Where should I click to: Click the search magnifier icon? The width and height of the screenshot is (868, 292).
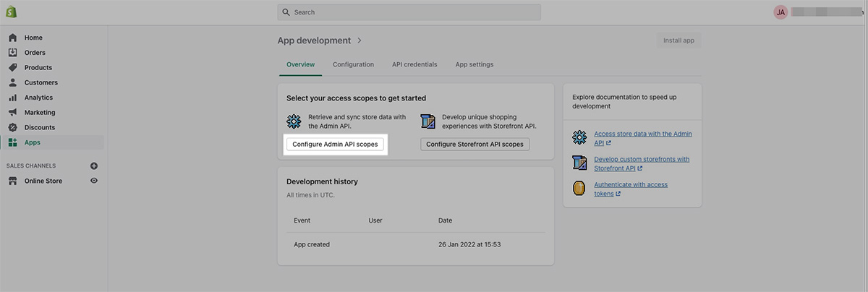pos(286,12)
